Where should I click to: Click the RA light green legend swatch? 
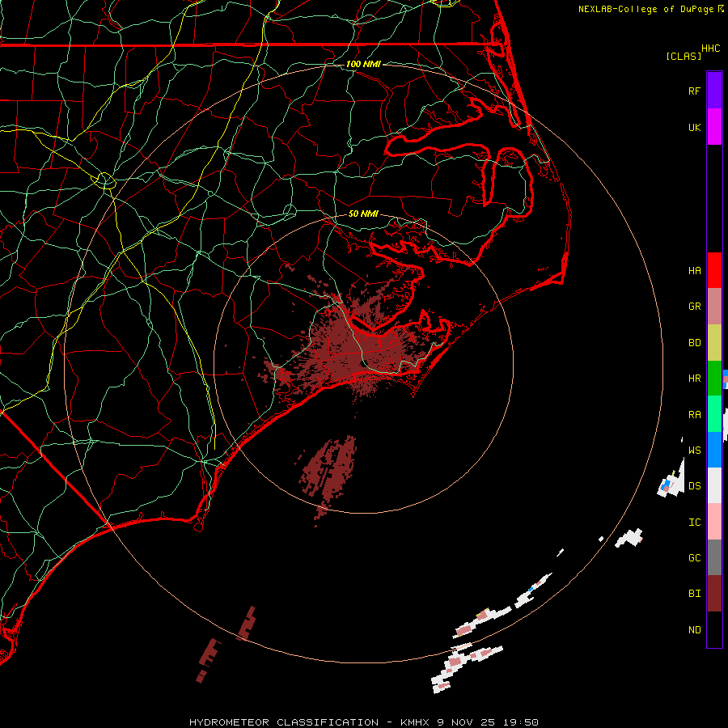714,414
